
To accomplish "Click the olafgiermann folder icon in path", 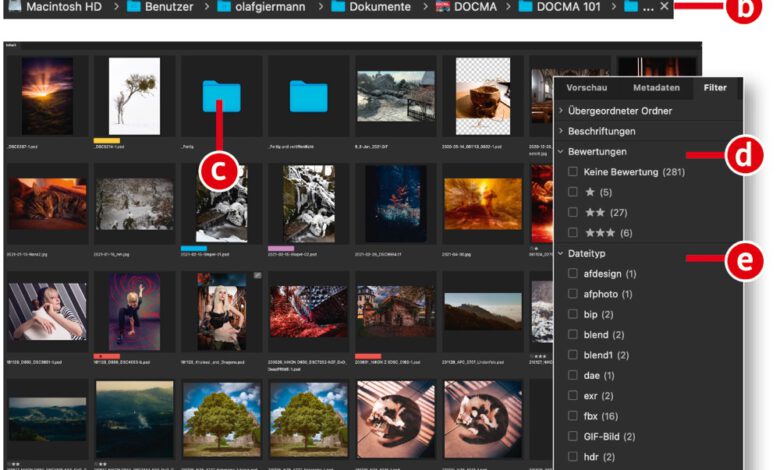I will [225, 7].
